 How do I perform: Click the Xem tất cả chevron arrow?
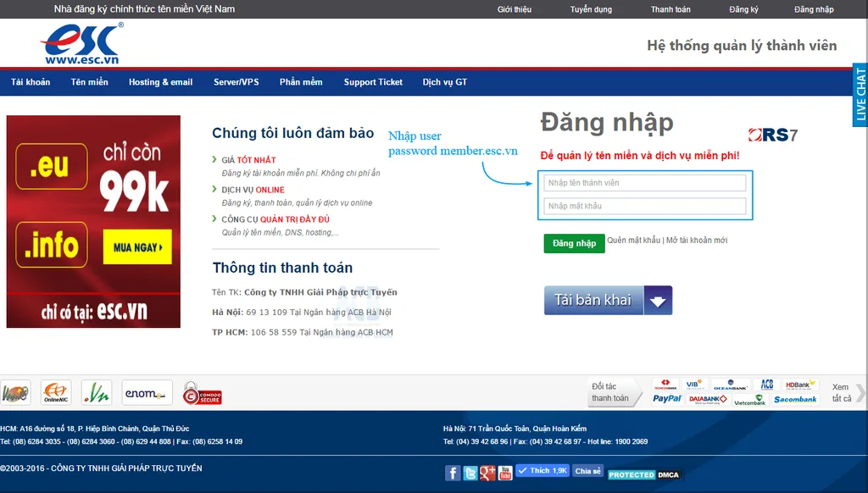860,392
